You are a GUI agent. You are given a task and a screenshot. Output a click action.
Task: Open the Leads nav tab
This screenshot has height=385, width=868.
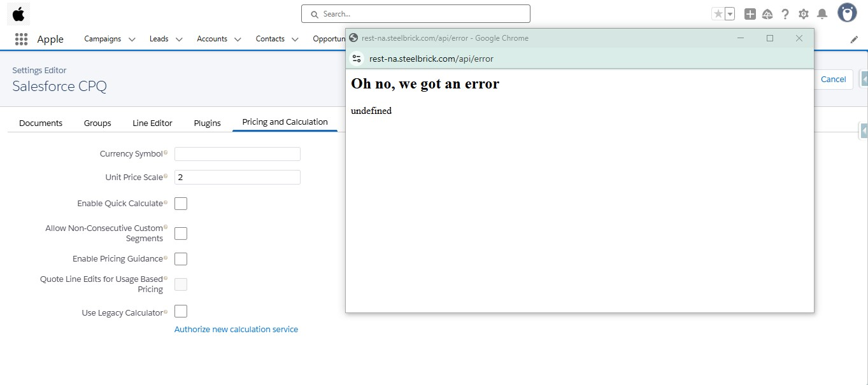tap(159, 39)
